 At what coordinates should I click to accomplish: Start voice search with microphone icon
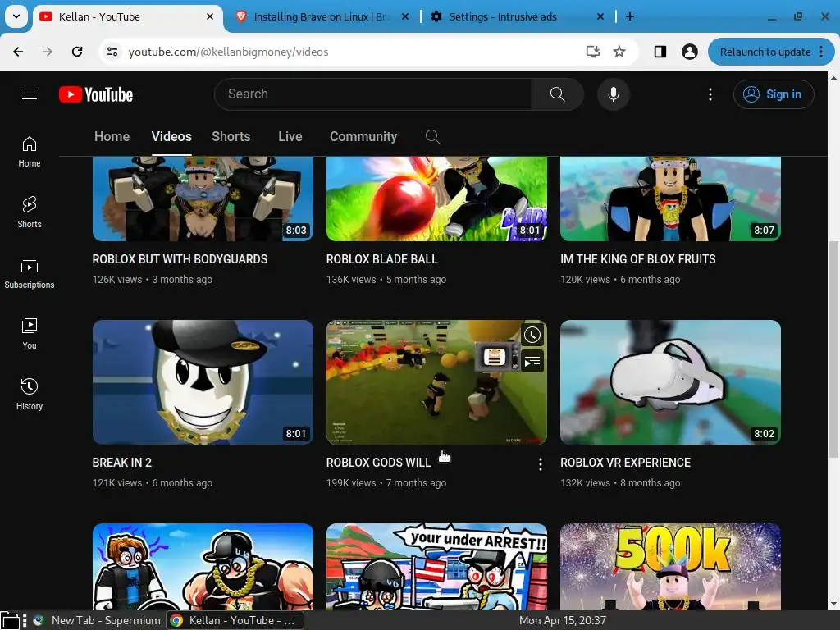(x=614, y=94)
